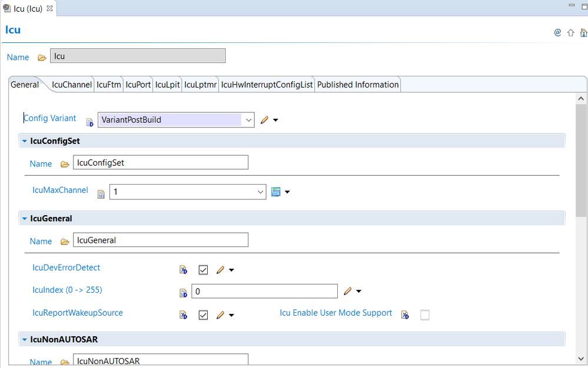Image resolution: width=588 pixels, height=368 pixels.
Task: Toggle the IcuDevErrorDetect checkbox
Action: click(x=203, y=270)
